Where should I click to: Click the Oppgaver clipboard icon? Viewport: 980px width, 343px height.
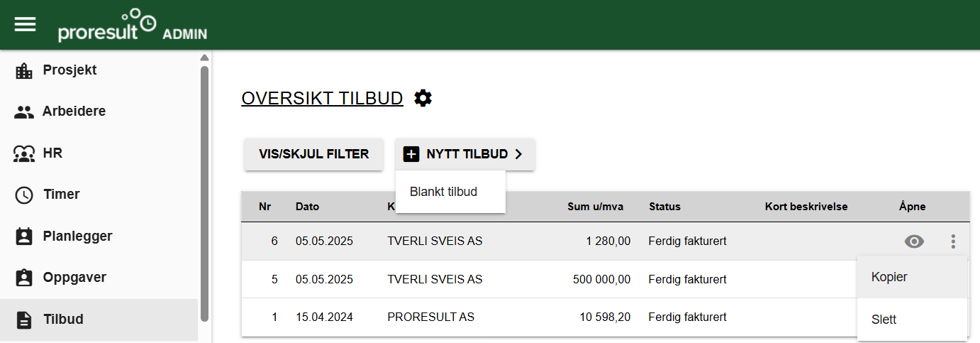coord(24,278)
